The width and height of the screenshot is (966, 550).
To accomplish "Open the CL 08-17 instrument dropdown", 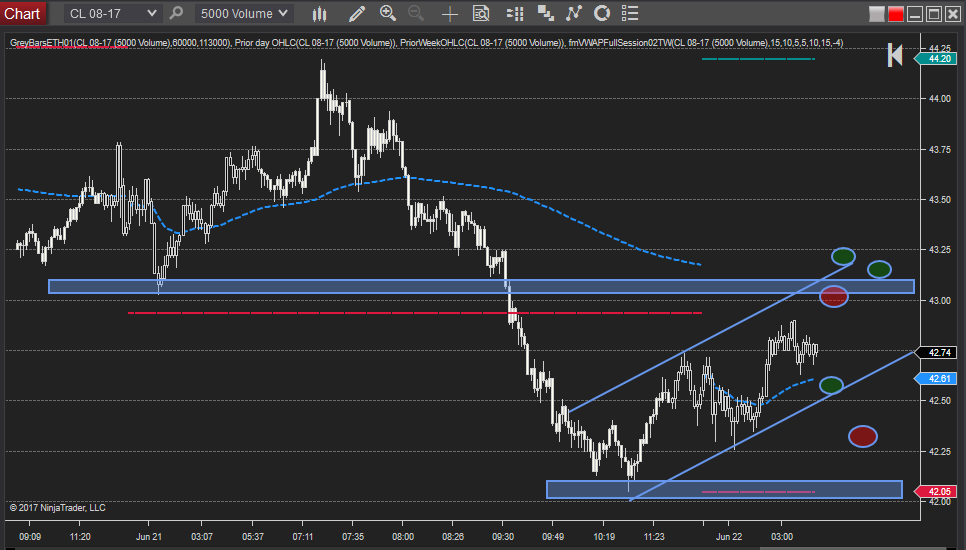I will click(x=113, y=14).
